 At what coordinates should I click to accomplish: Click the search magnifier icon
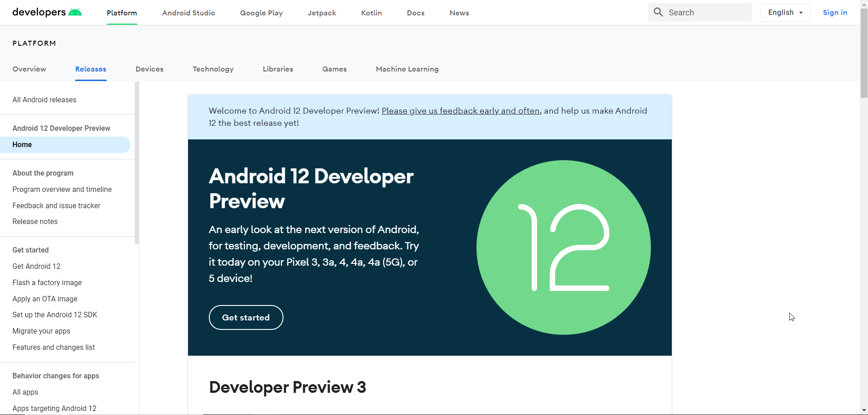click(658, 12)
